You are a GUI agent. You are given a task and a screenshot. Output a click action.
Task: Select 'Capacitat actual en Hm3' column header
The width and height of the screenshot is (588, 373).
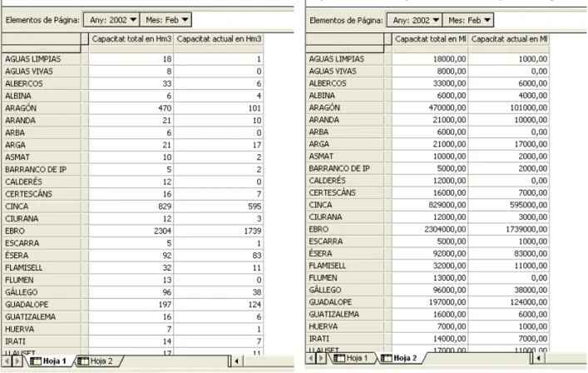219,39
